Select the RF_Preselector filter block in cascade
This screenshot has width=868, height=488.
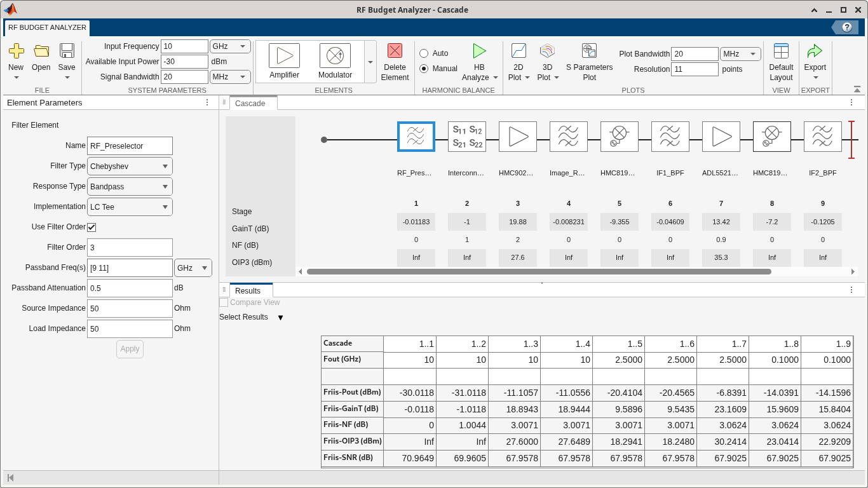click(416, 137)
